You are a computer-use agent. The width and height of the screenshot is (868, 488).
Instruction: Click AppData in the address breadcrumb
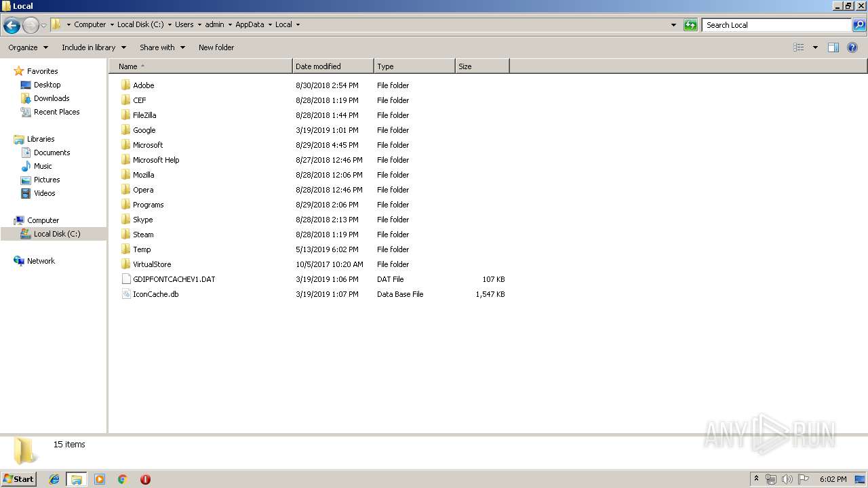pos(250,24)
